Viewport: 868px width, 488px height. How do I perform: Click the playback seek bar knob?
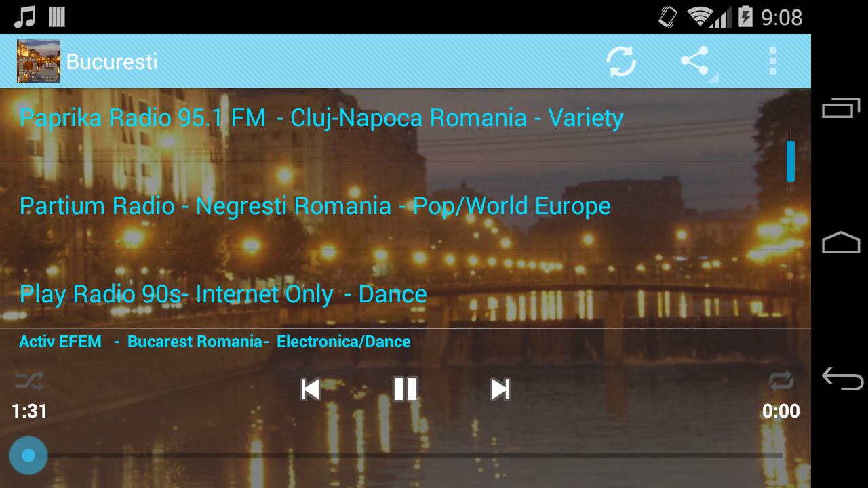tap(28, 455)
